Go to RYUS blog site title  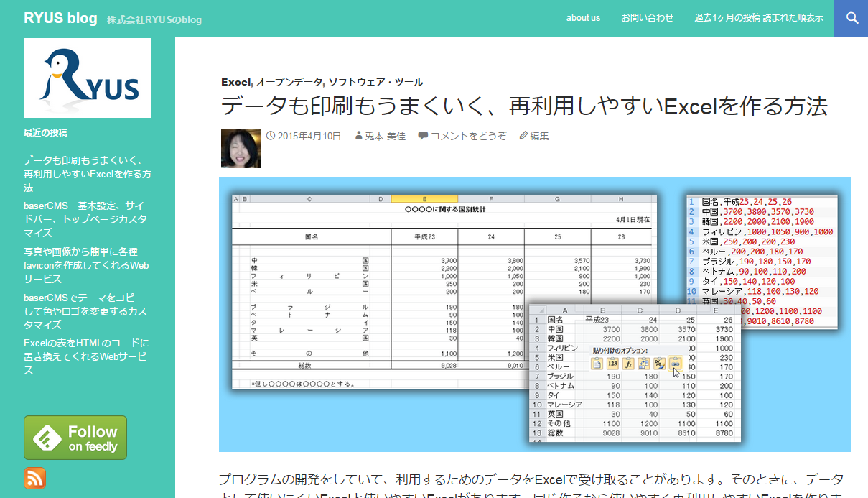click(x=60, y=18)
